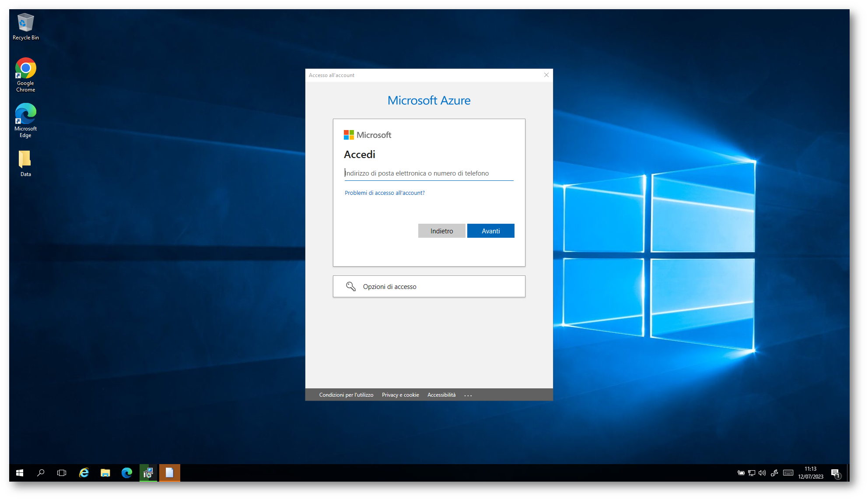Viewport: 868px width, 500px height.
Task: Open the Privacy e cookie footer link
Action: point(400,395)
